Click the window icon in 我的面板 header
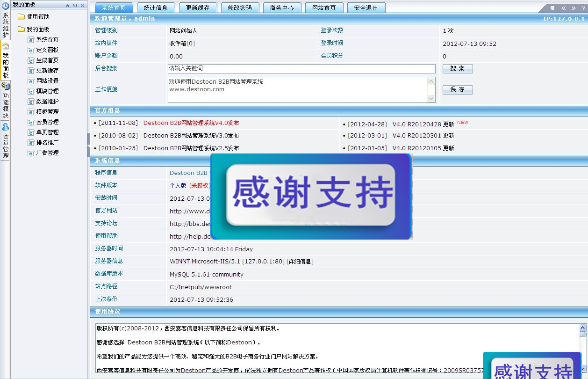This screenshot has width=588, height=379. 75,5
